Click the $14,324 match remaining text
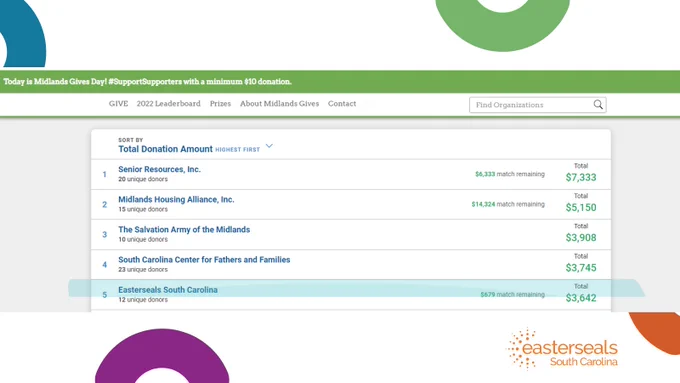 click(508, 204)
